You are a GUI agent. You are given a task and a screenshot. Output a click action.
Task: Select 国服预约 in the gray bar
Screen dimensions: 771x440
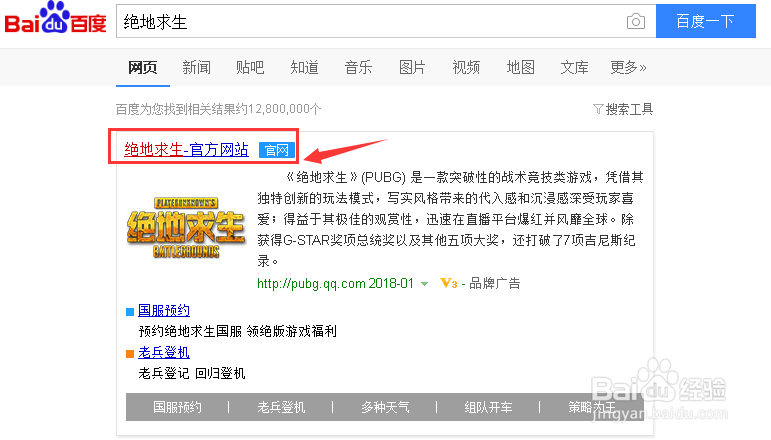pyautogui.click(x=177, y=407)
